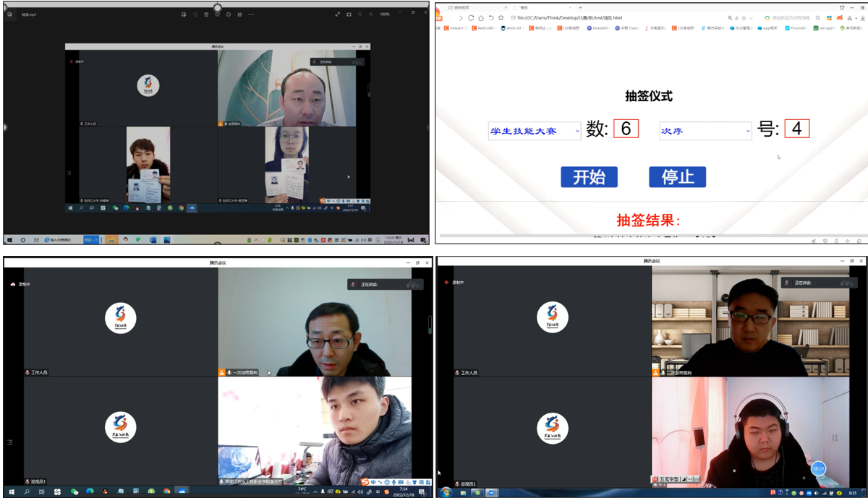This screenshot has height=498, width=868.
Task: Click the favorite heart icon in video player
Action: pos(217,14)
